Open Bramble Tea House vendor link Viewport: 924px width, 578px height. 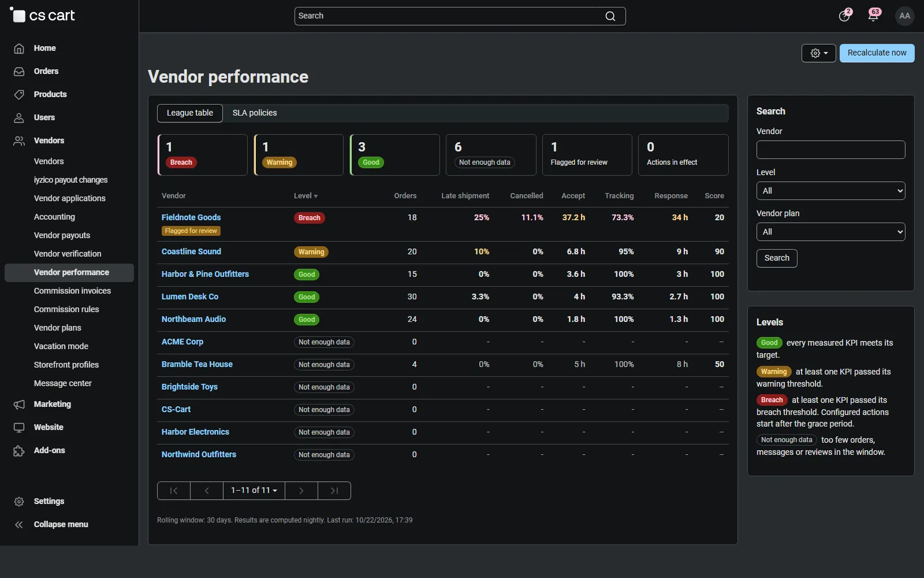(x=197, y=364)
